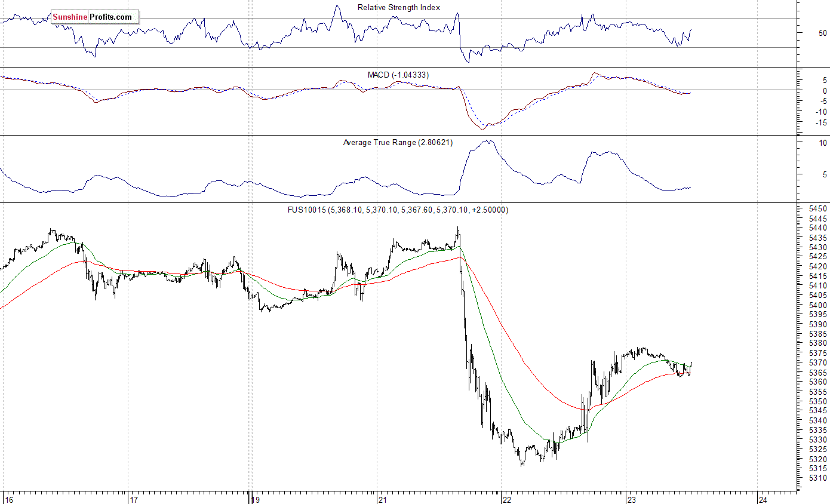Click the 5350 price axis label
Viewport: 830px width, 504px height.
[x=819, y=401]
